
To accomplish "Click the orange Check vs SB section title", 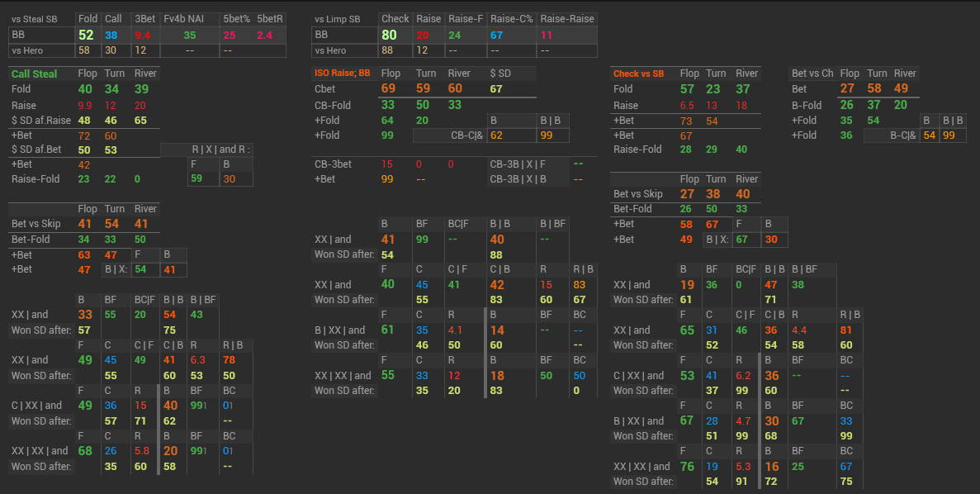I will pos(638,74).
